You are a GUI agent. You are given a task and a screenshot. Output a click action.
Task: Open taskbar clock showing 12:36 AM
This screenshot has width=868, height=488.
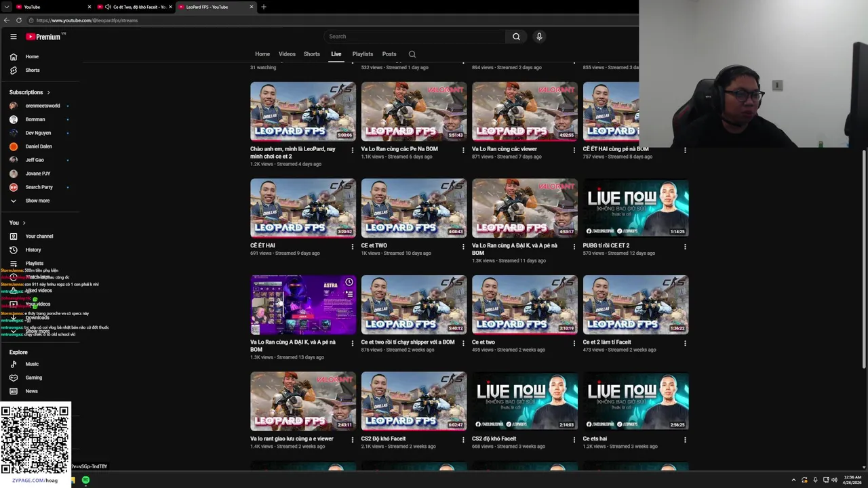click(x=852, y=480)
